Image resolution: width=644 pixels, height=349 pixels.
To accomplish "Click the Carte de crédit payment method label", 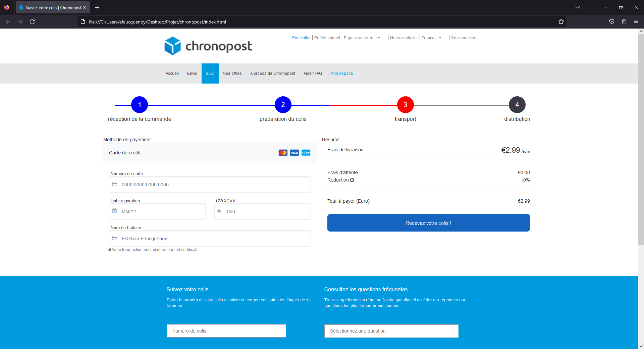I will pyautogui.click(x=125, y=153).
